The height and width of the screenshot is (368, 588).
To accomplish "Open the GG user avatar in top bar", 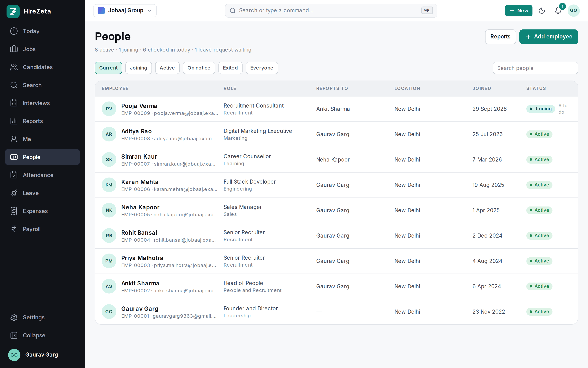I will (574, 10).
